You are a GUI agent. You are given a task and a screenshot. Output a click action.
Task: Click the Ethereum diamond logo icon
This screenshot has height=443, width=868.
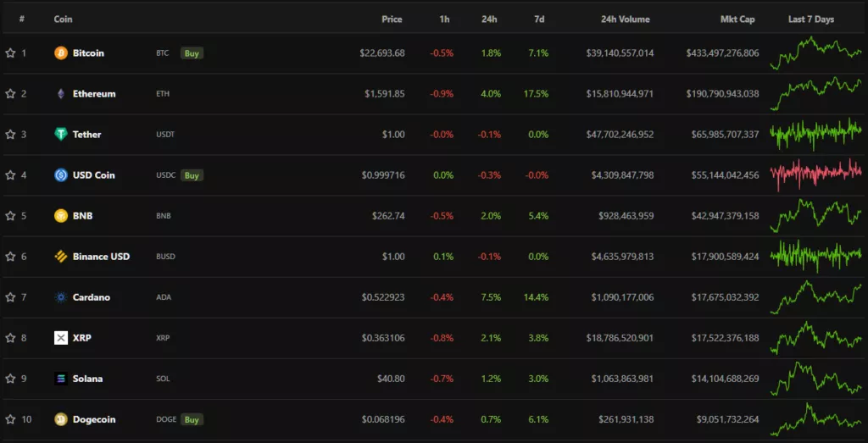pyautogui.click(x=61, y=94)
